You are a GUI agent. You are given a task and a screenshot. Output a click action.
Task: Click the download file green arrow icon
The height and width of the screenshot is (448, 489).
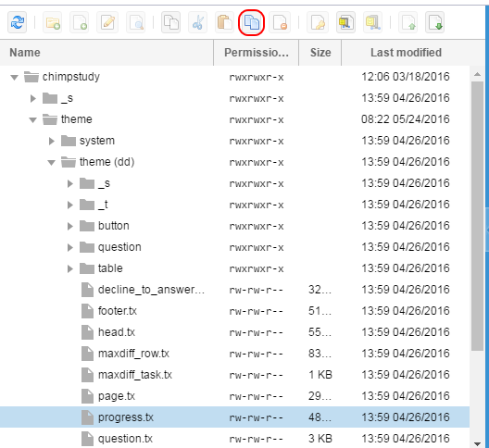434,22
